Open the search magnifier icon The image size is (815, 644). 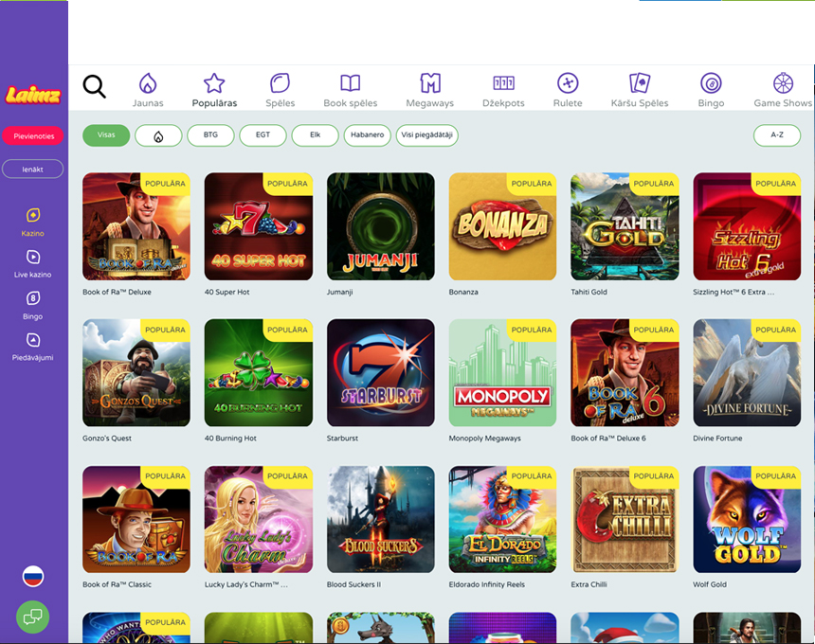(x=94, y=86)
